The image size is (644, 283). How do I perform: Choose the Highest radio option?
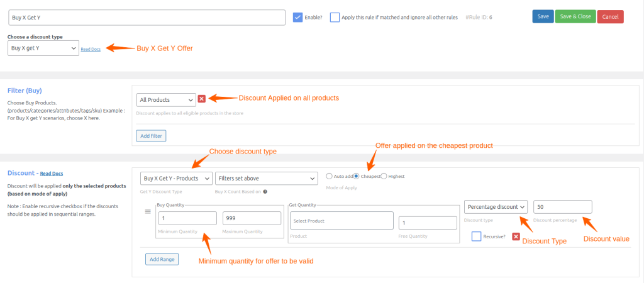384,176
